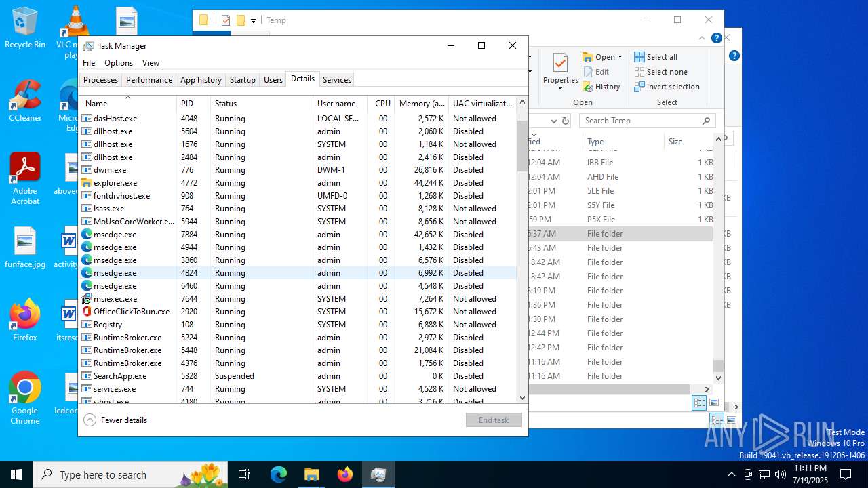
Task: Click the volume icon in system tray
Action: [x=781, y=474]
